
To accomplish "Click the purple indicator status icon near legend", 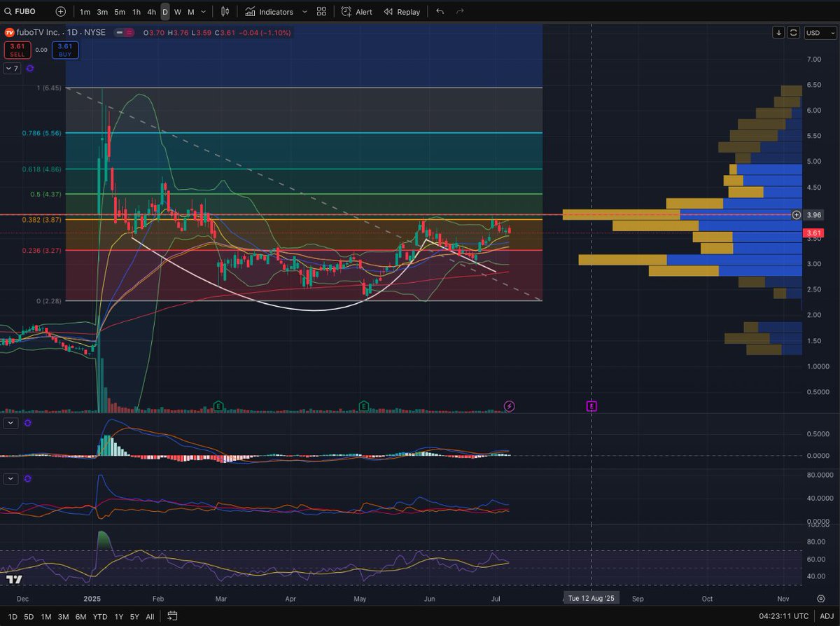I will (x=29, y=69).
